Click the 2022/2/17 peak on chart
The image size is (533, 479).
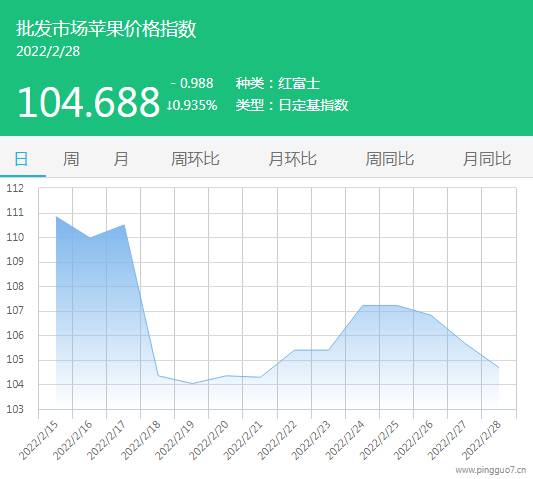tap(124, 225)
